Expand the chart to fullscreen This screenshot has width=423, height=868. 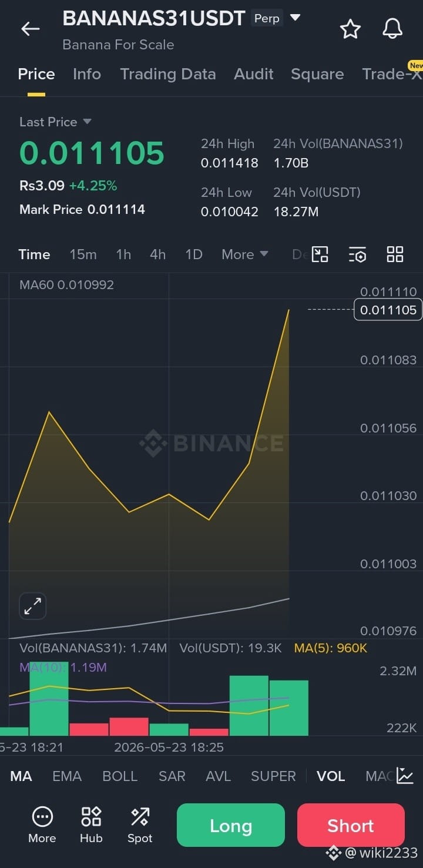coord(33,606)
